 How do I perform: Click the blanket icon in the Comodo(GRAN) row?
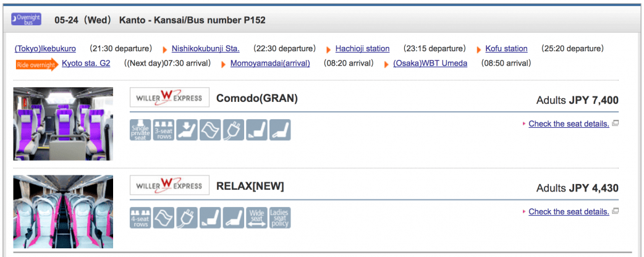[211, 130]
